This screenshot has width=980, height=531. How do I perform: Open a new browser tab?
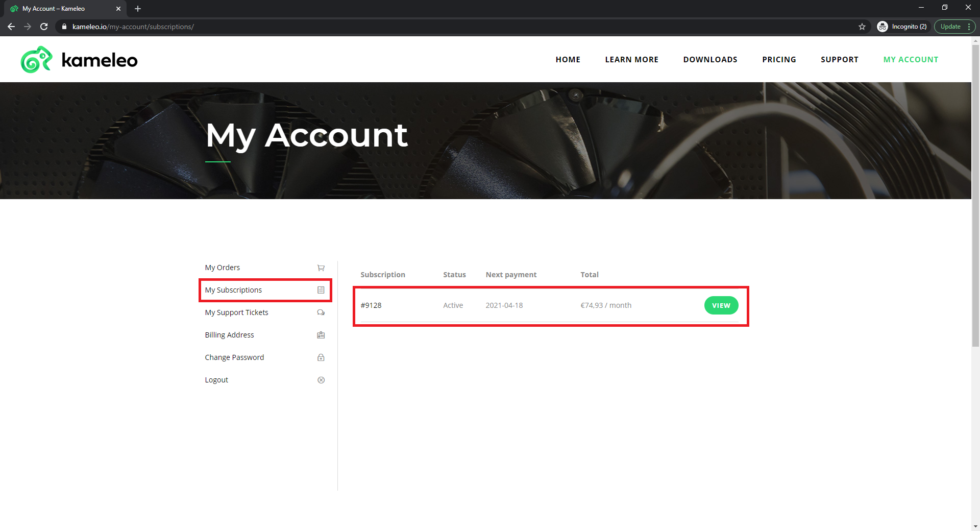click(138, 9)
